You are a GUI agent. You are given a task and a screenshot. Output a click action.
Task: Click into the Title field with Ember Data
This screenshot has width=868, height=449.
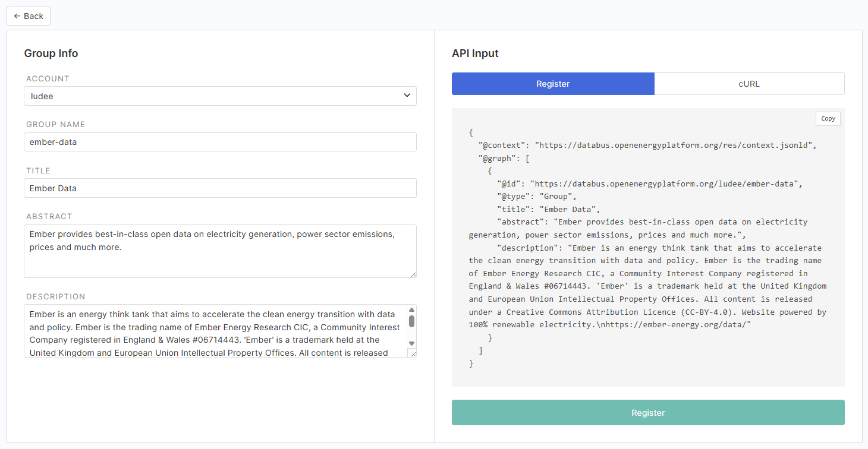pos(220,188)
